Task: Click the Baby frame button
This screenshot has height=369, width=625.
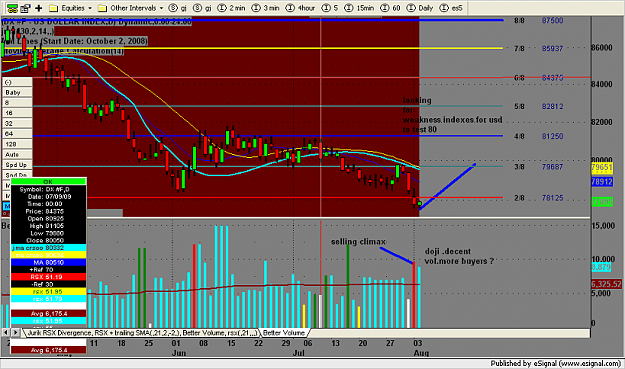Action: 17,92
